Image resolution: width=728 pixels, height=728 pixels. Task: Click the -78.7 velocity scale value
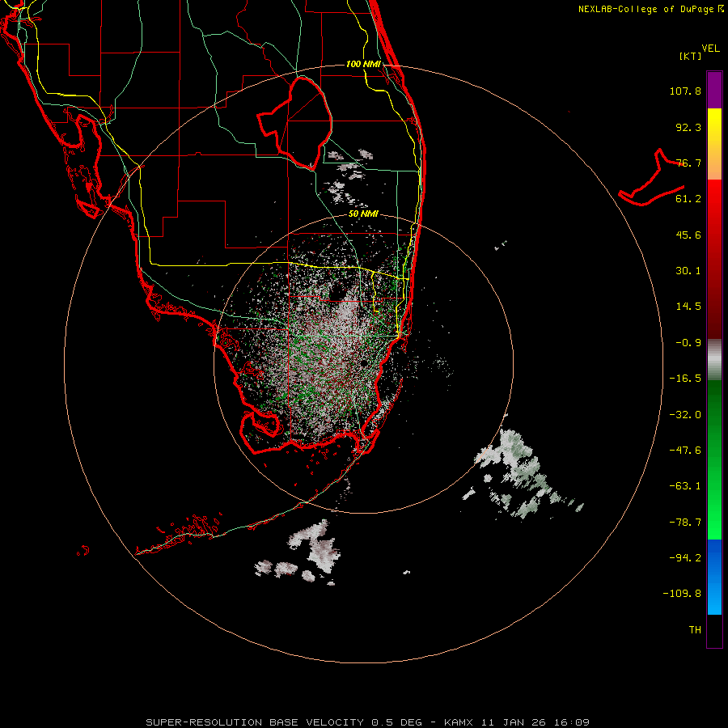click(x=685, y=523)
